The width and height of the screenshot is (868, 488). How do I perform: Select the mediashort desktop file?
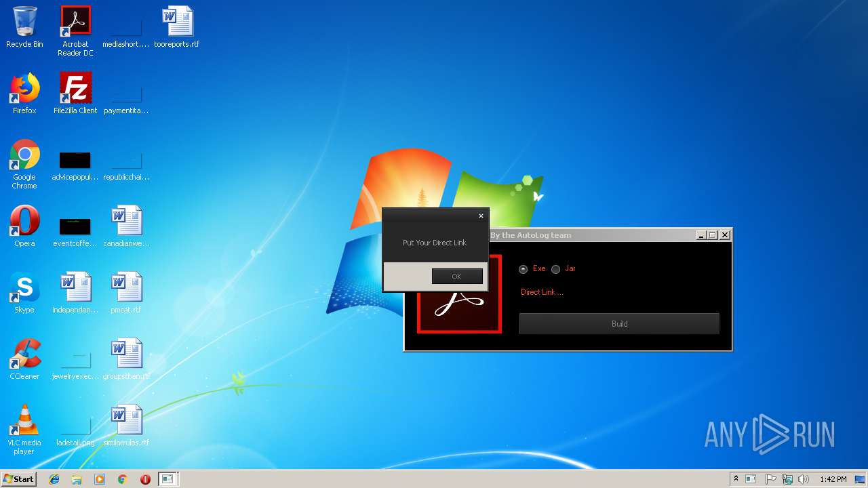click(126, 27)
